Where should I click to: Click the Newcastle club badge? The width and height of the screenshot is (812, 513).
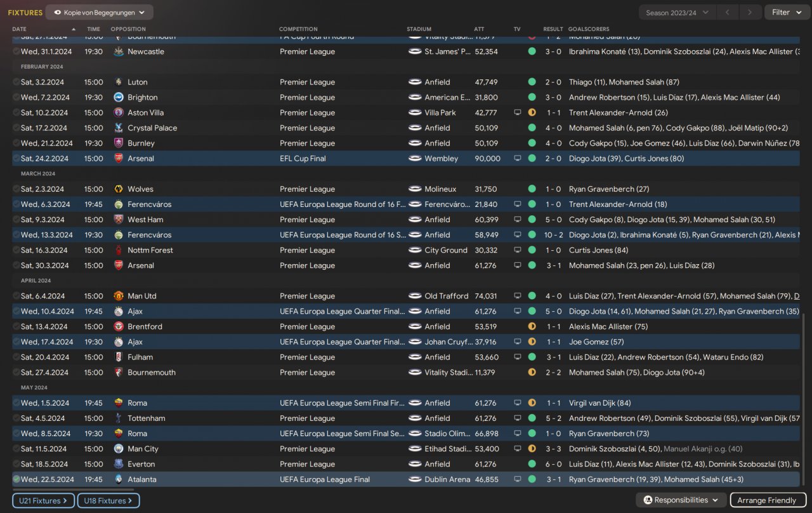point(118,51)
